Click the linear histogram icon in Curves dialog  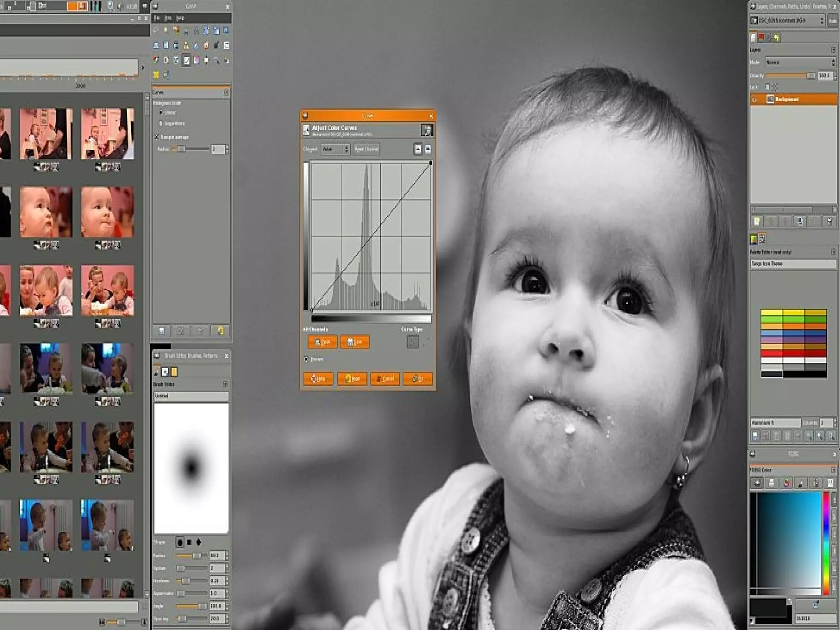pos(418,149)
